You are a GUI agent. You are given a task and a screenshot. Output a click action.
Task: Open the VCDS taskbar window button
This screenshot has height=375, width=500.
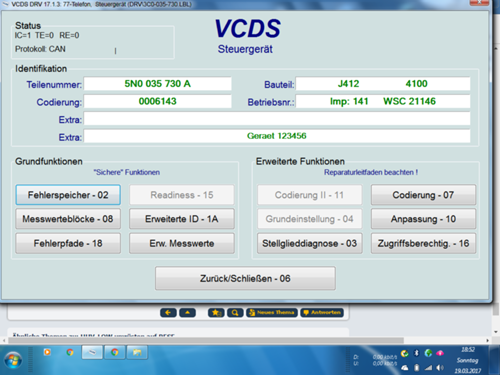[x=92, y=353]
